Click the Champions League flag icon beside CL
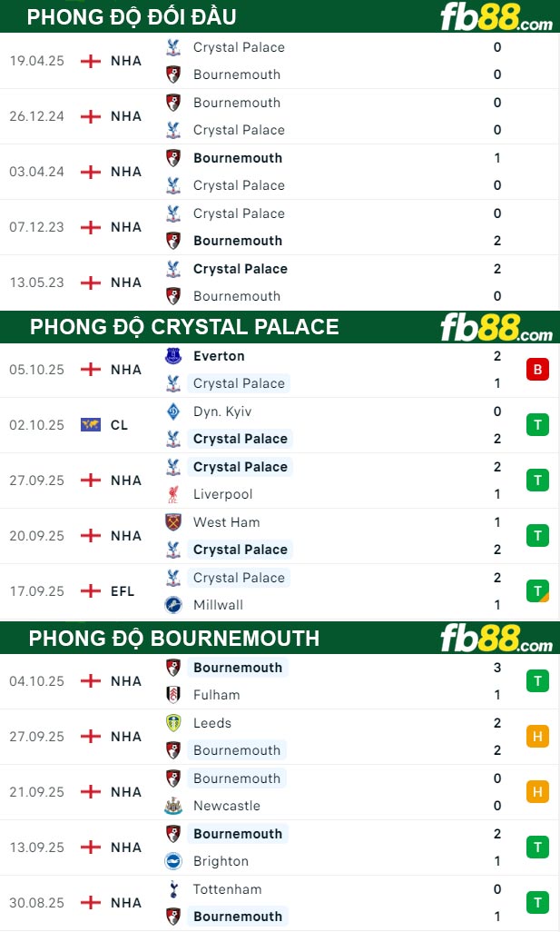 (91, 424)
